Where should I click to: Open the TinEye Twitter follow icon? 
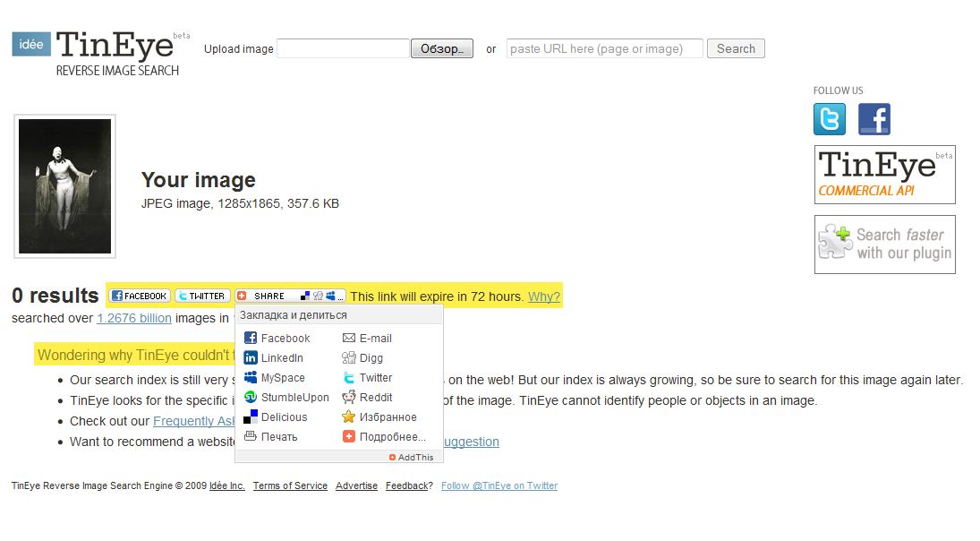(830, 119)
